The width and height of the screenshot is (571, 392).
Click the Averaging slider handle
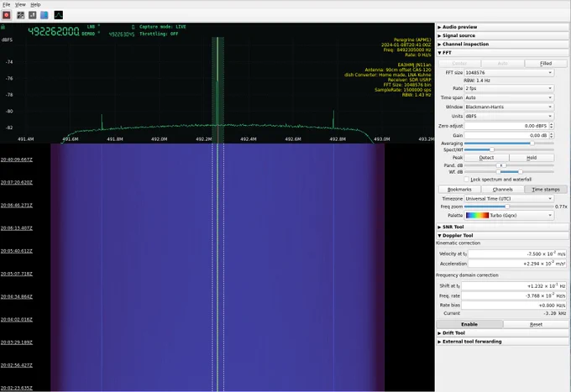532,144
